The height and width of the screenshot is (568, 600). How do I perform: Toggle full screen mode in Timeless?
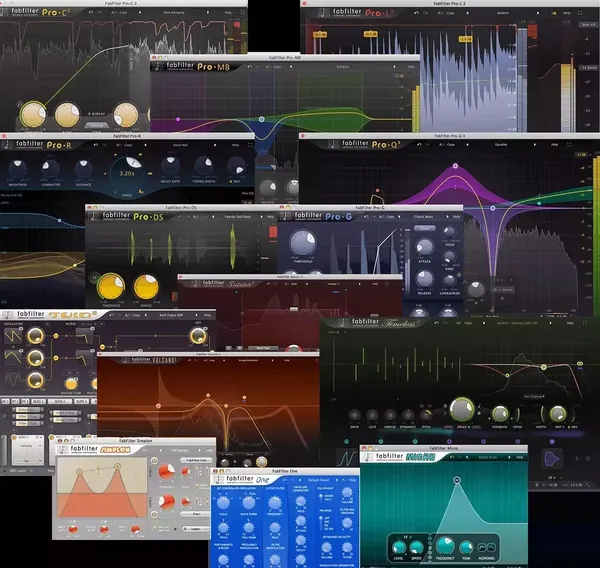[x=585, y=323]
